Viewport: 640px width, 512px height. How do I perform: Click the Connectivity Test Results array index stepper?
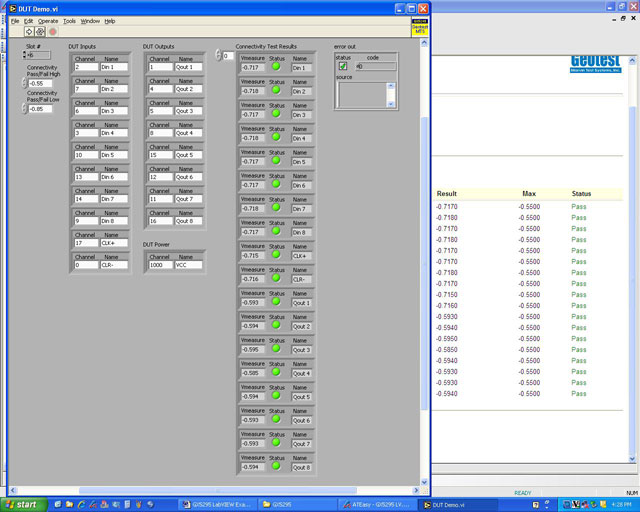[x=218, y=55]
